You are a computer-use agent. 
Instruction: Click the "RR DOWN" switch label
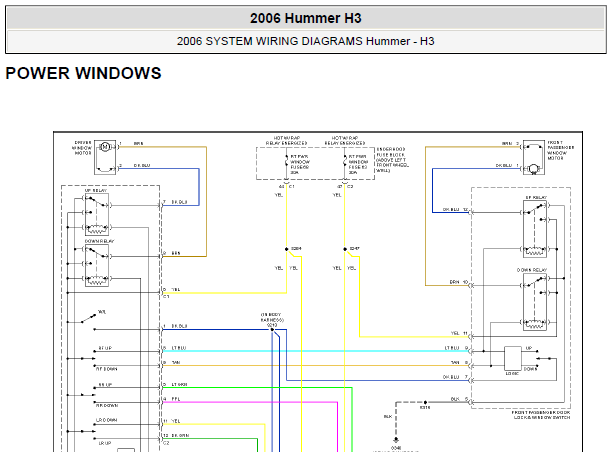coord(107,405)
